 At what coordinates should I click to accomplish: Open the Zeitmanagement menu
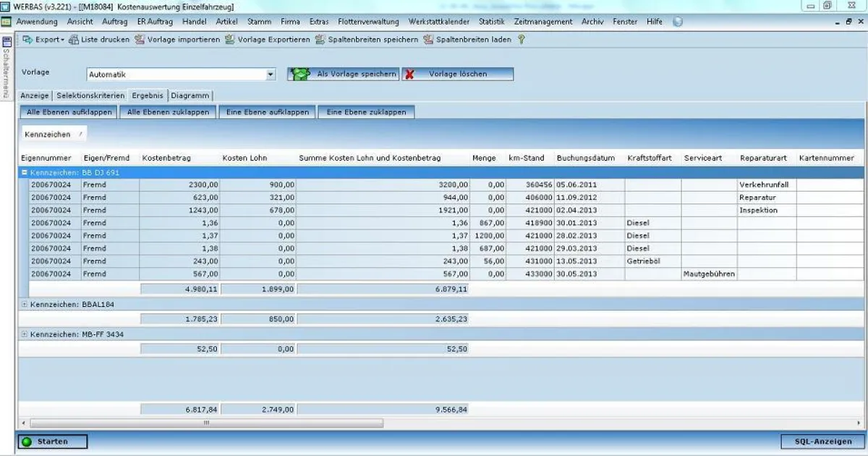(543, 22)
